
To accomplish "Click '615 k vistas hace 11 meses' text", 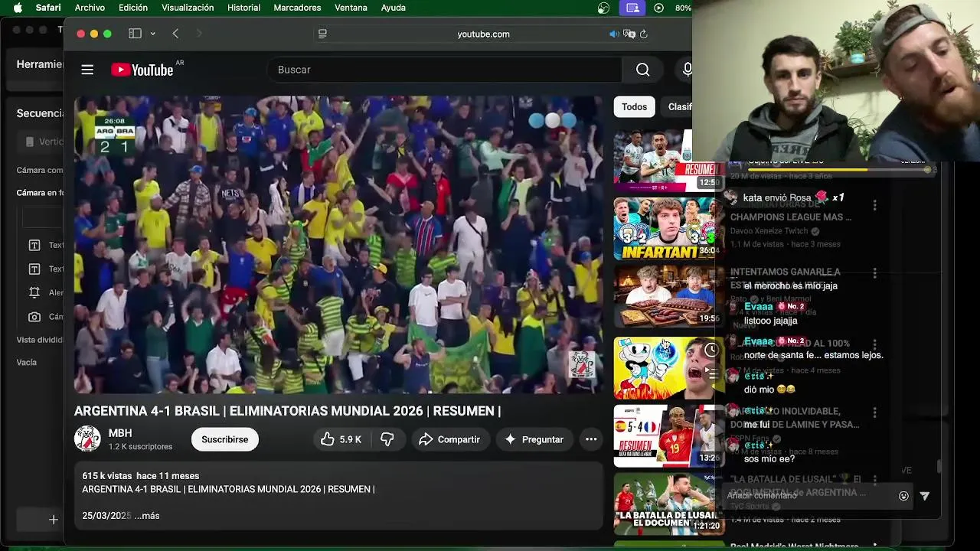I will (x=140, y=476).
